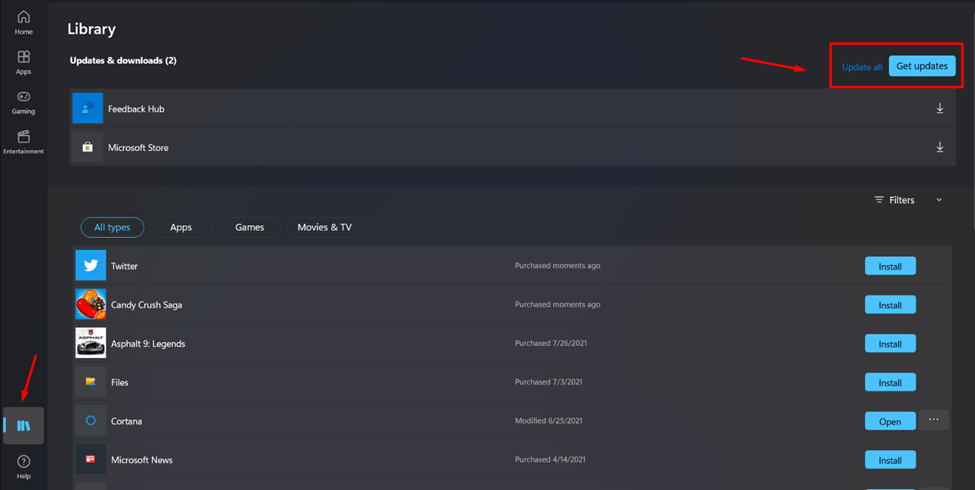Download the Feedback Hub update
The height and width of the screenshot is (490, 975).
940,108
